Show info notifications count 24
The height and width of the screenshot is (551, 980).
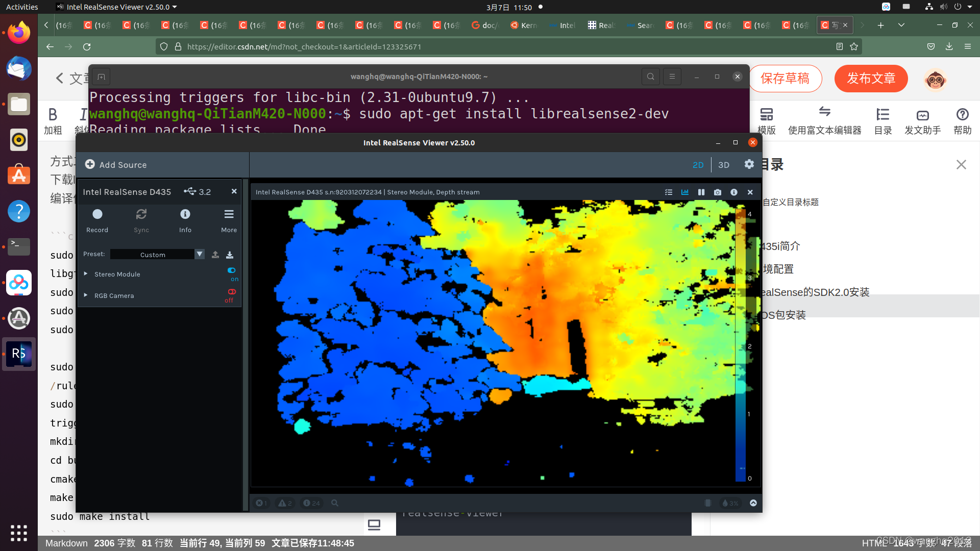(311, 503)
